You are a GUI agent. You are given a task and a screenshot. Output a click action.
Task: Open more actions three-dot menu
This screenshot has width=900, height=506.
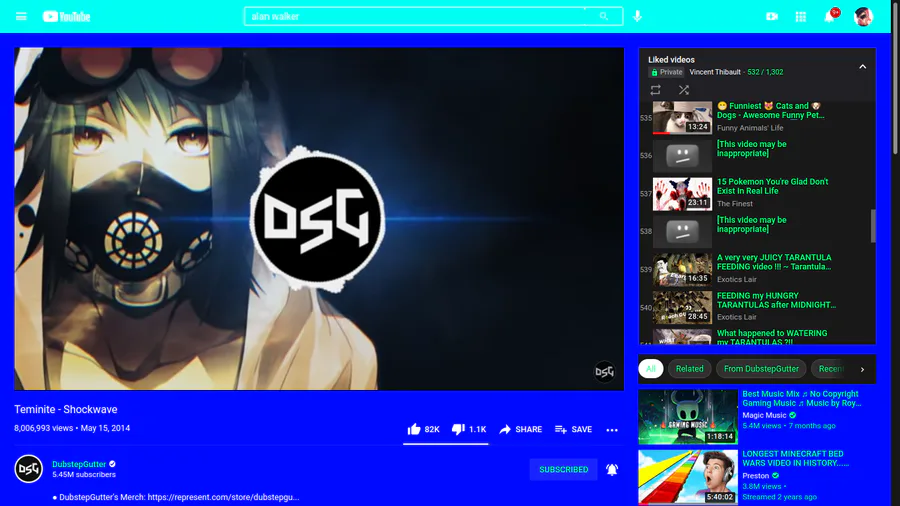(x=612, y=430)
